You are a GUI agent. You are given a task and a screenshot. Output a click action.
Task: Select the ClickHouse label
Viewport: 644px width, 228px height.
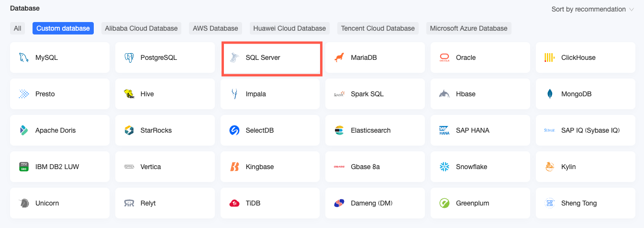click(x=578, y=57)
